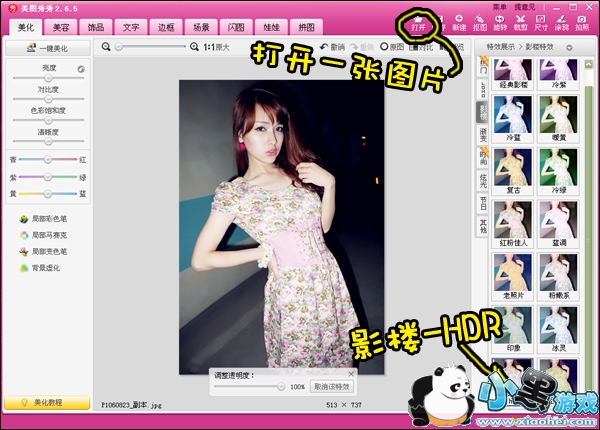Viewport: 600px width, 430px height.
Task: Open the 时尚 effects side tab
Action: 483,157
